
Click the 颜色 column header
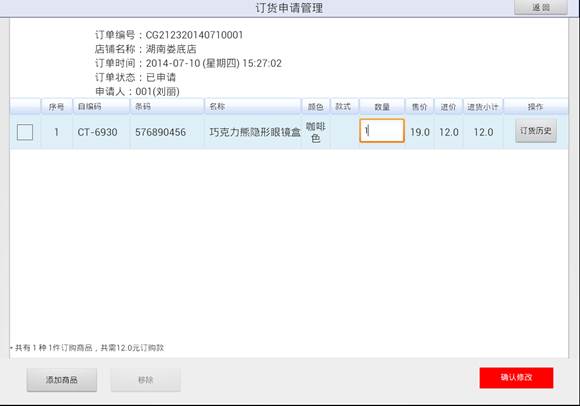316,107
